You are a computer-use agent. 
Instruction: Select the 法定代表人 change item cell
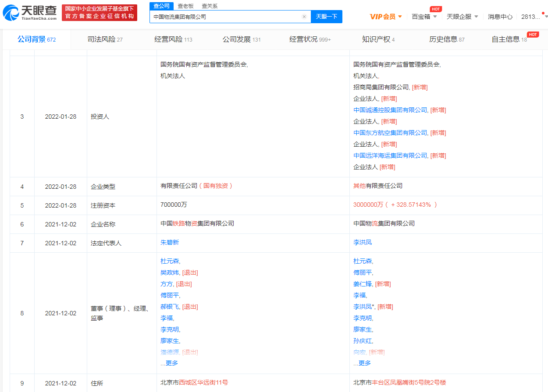coord(122,243)
